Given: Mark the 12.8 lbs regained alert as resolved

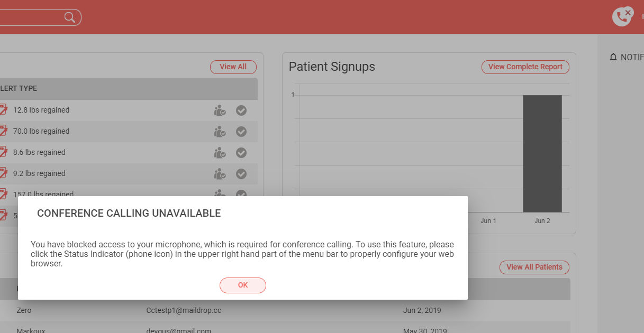Looking at the screenshot, I should 241,110.
